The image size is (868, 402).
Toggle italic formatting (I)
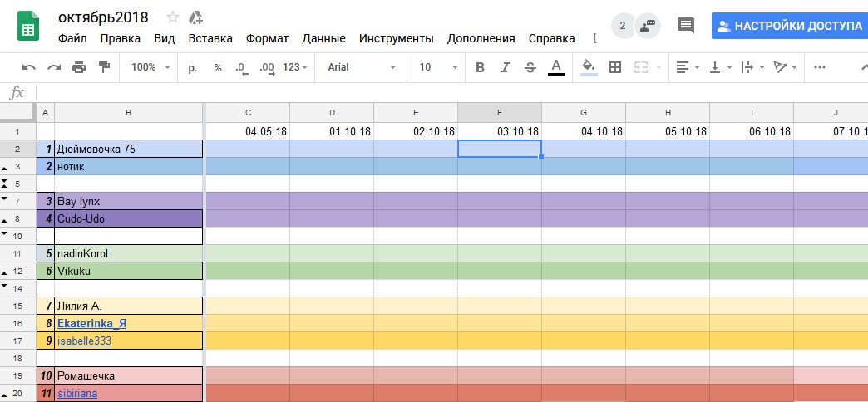tap(505, 67)
